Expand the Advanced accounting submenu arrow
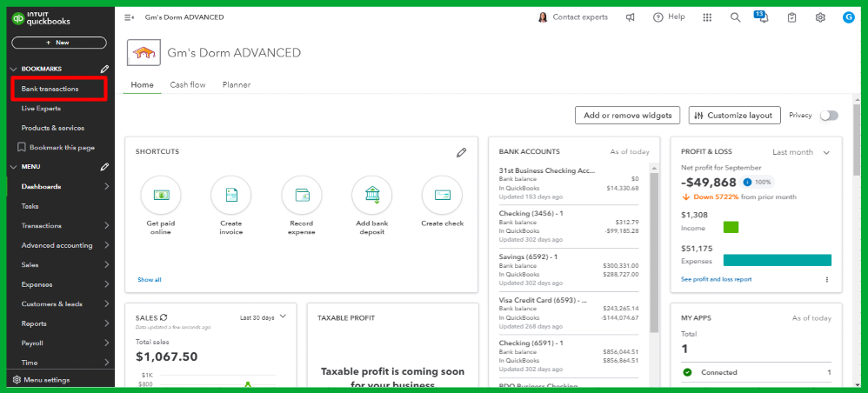 (106, 245)
